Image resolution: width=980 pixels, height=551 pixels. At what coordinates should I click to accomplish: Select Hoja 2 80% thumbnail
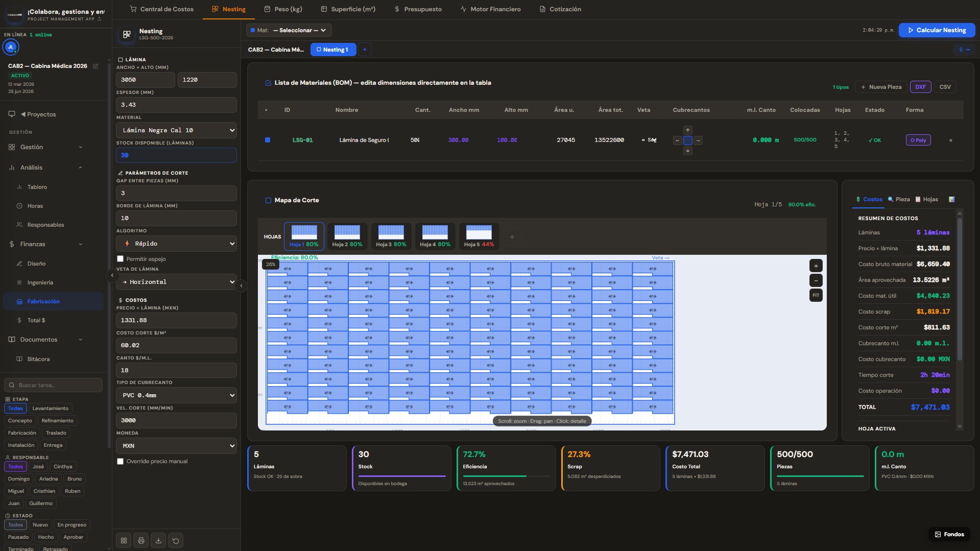coord(347,236)
